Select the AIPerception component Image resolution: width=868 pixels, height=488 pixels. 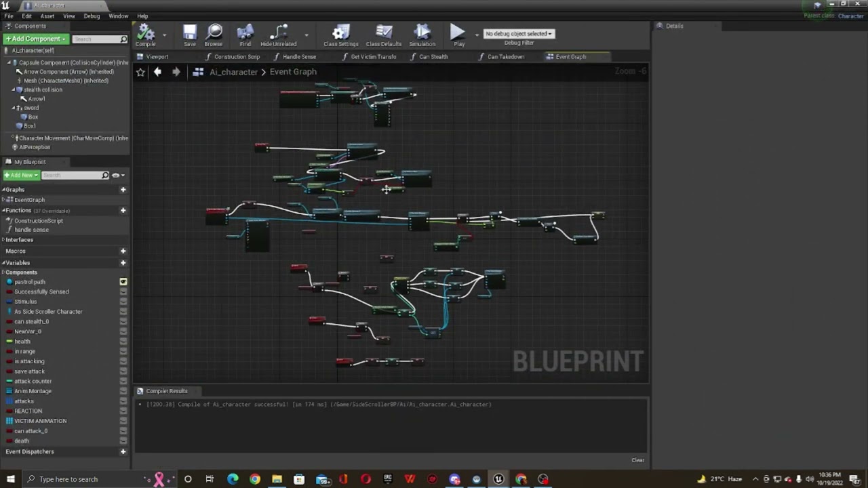coord(35,147)
